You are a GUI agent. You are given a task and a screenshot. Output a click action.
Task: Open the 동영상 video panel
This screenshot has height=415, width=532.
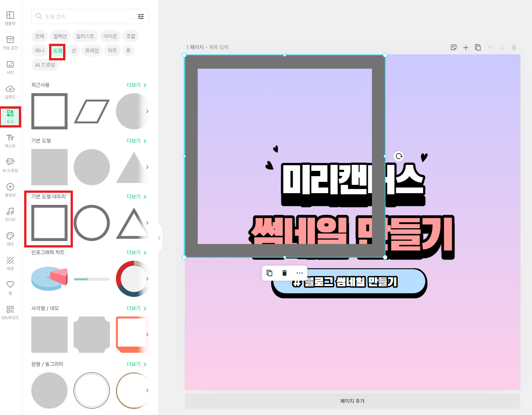pyautogui.click(x=10, y=190)
